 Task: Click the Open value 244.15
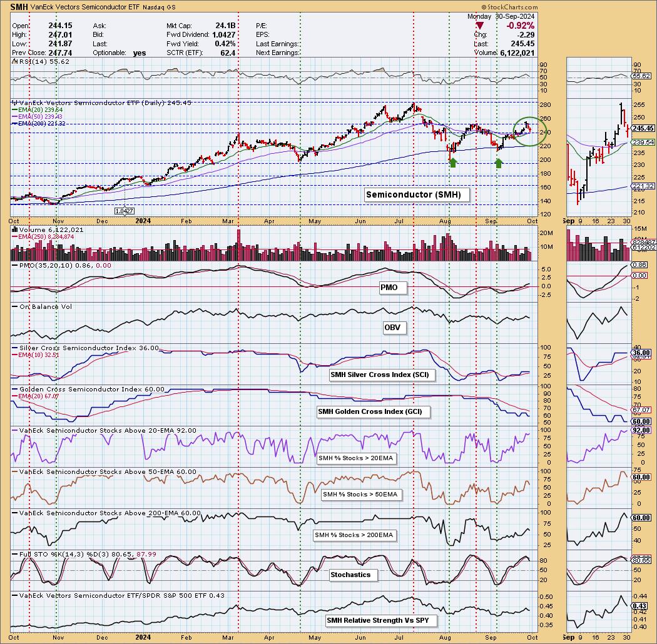[60, 26]
